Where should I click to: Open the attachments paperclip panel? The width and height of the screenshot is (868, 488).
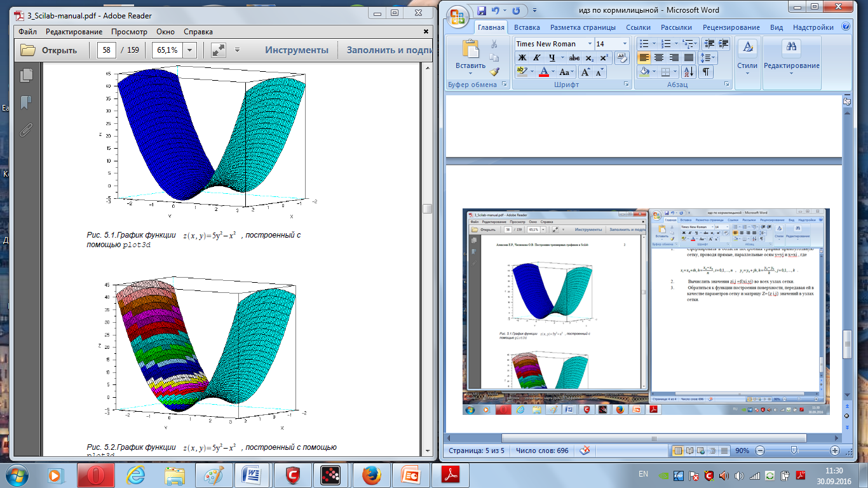click(x=26, y=130)
